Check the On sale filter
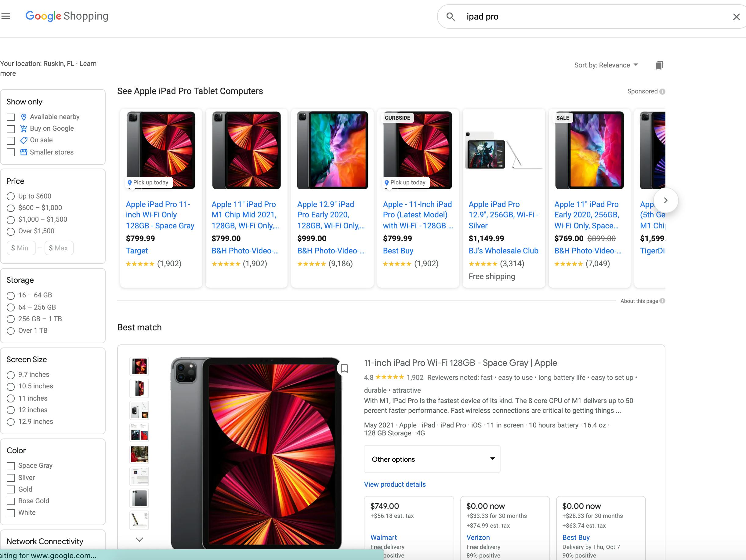 [x=11, y=140]
